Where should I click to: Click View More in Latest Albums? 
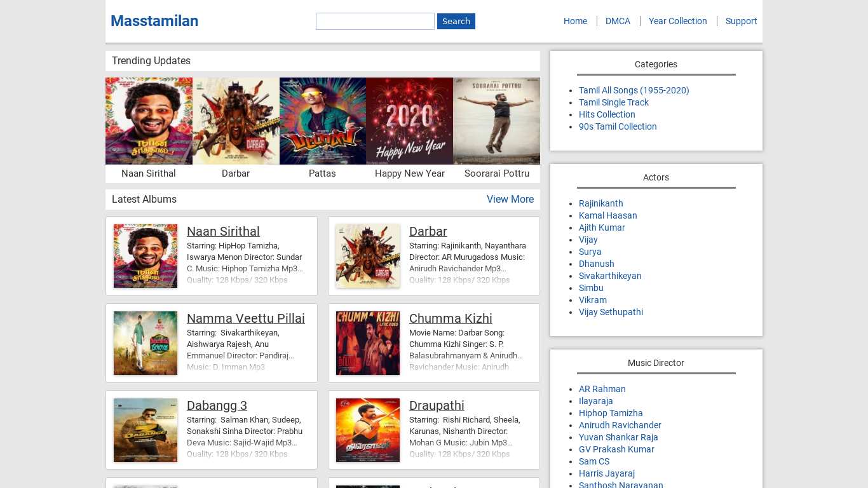coord(510,200)
